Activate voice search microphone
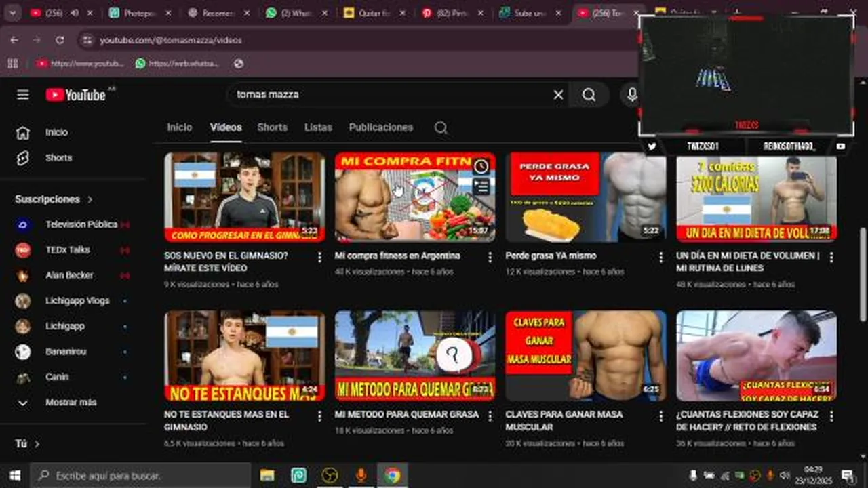Image resolution: width=868 pixels, height=488 pixels. (x=631, y=95)
